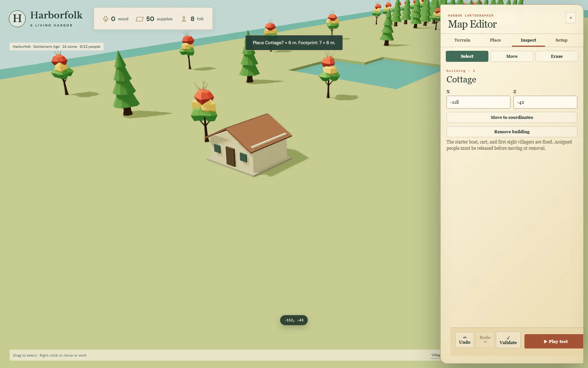Select the cottage building in the scene
Viewport: 588px width, 368px height.
(x=250, y=145)
